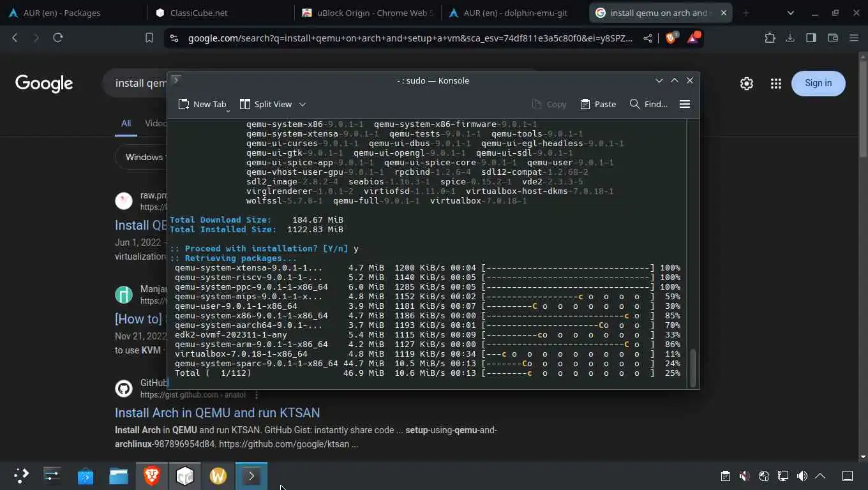This screenshot has height=490, width=868.
Task: Switch to Konsole in taskbar
Action: pos(251,475)
